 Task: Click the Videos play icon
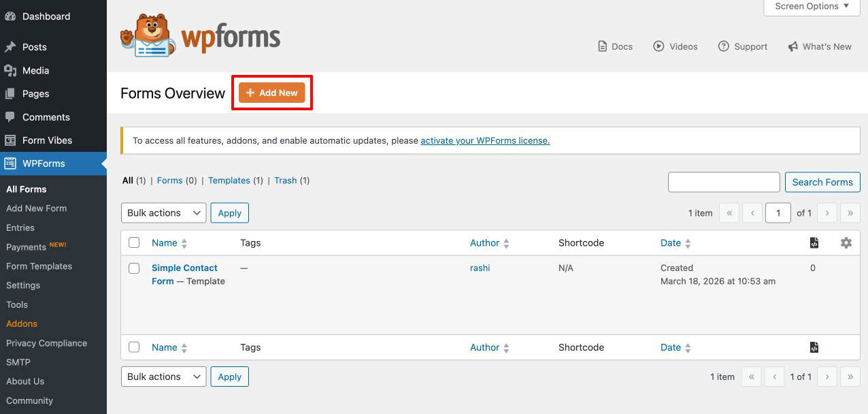[x=658, y=46]
